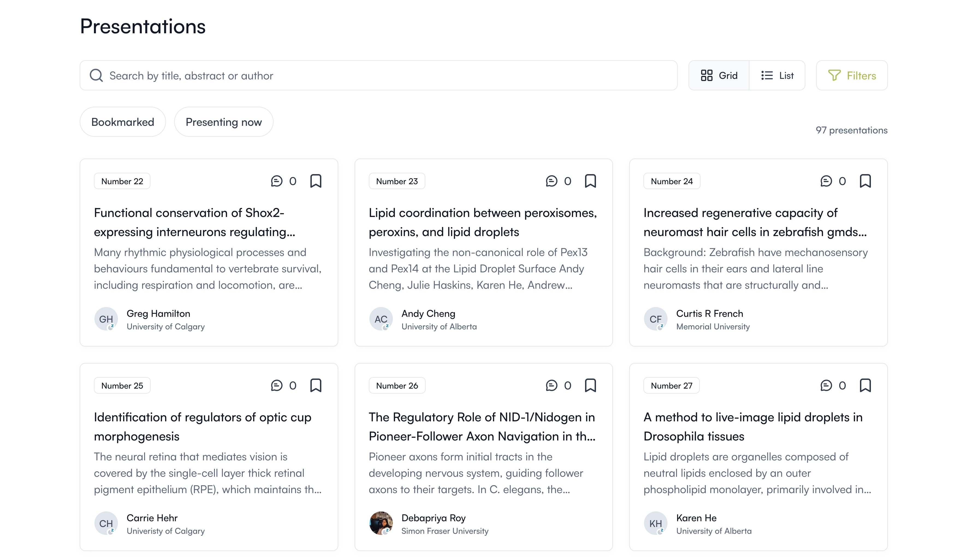Image resolution: width=979 pixels, height=560 pixels.
Task: Bookmark presentation Number 22
Action: click(x=315, y=181)
